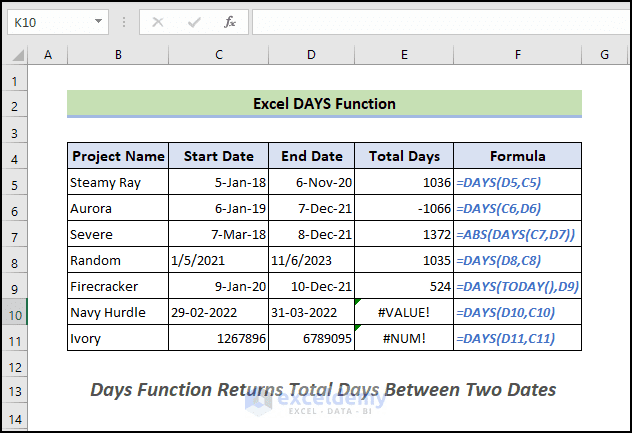This screenshot has width=632, height=433.
Task: Click the Enter checkmark formula bar icon
Action: pyautogui.click(x=194, y=22)
